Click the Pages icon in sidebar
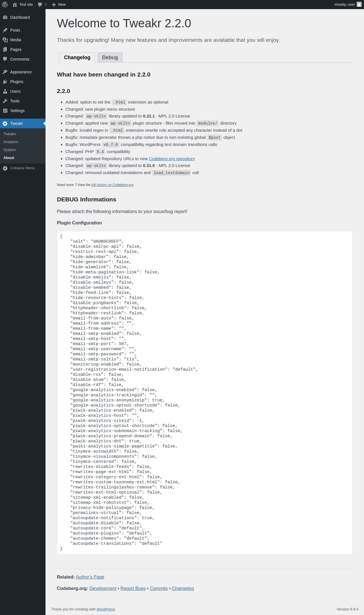This screenshot has height=615, width=364. coord(5,49)
